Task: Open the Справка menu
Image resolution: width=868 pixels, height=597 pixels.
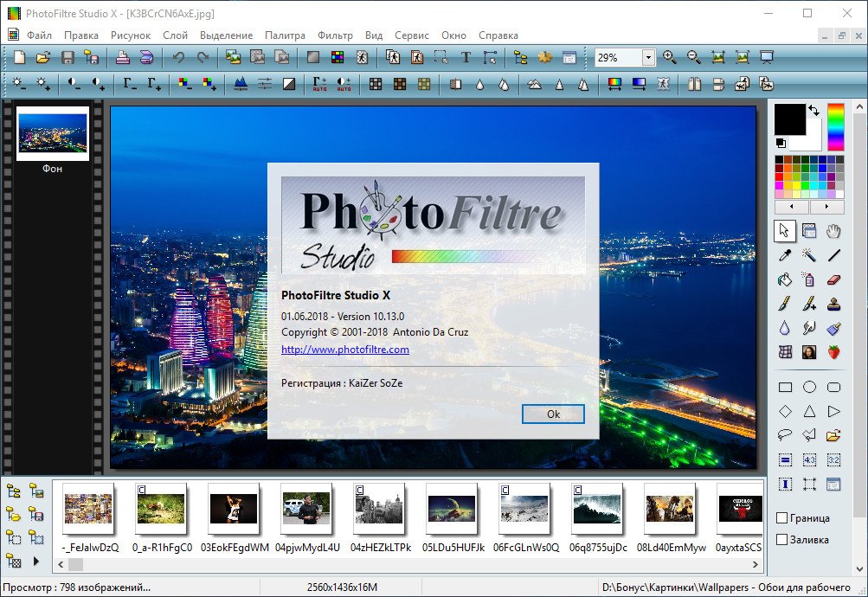Action: pos(498,35)
